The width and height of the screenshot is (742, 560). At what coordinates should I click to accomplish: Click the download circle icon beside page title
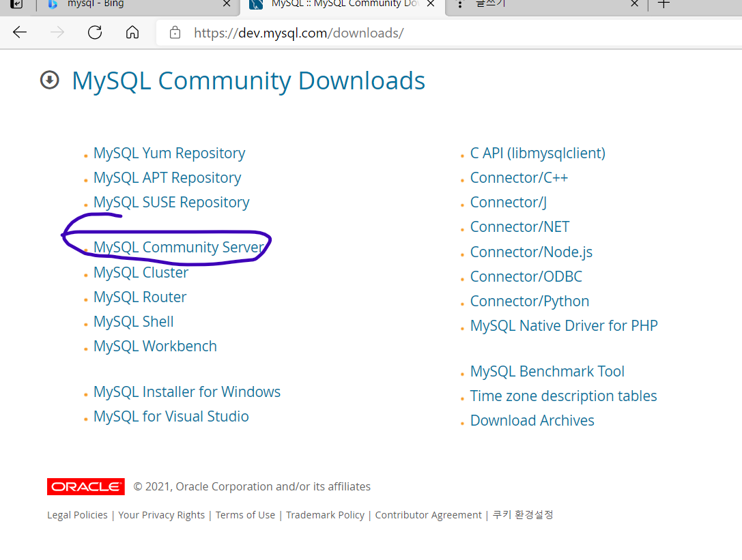coord(50,80)
